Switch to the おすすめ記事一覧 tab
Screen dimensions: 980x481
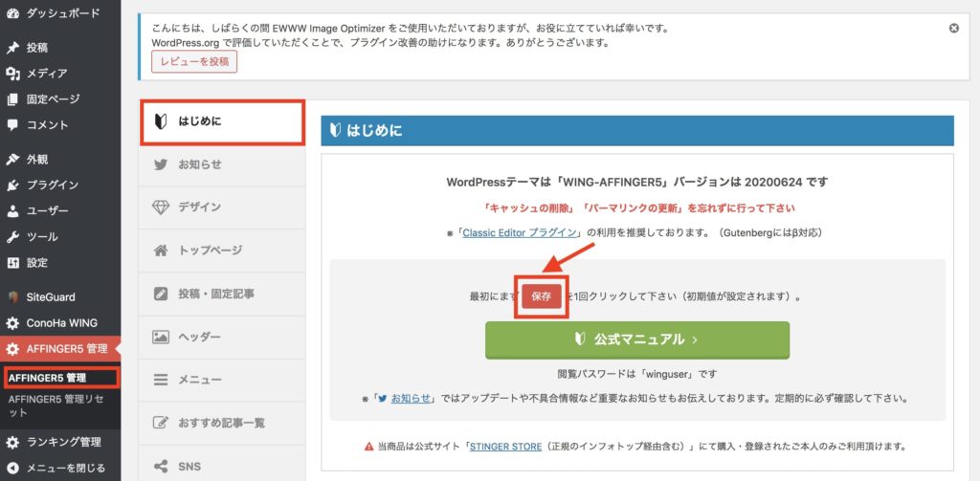click(x=222, y=423)
